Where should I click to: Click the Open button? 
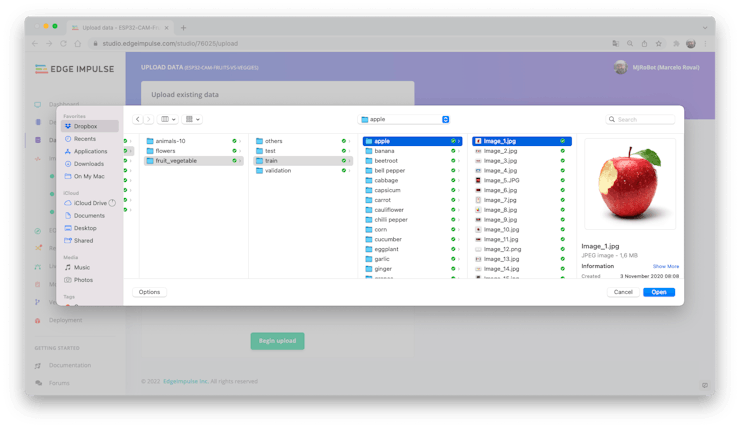(x=659, y=292)
